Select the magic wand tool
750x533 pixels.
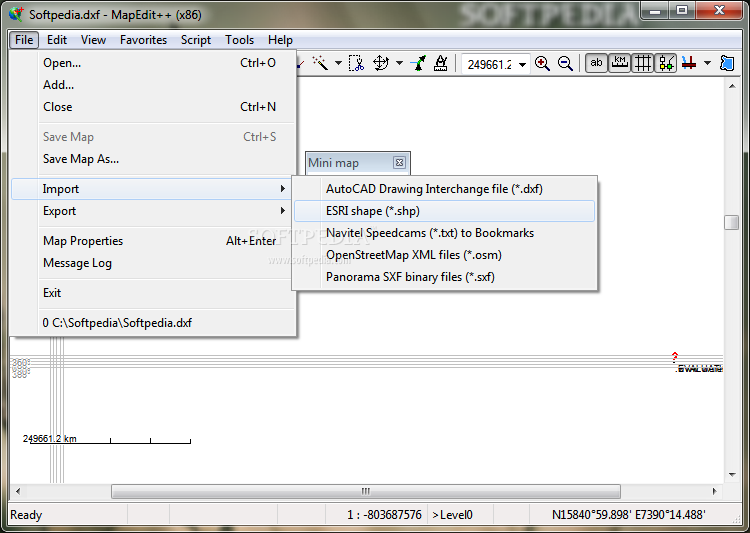tap(320, 63)
